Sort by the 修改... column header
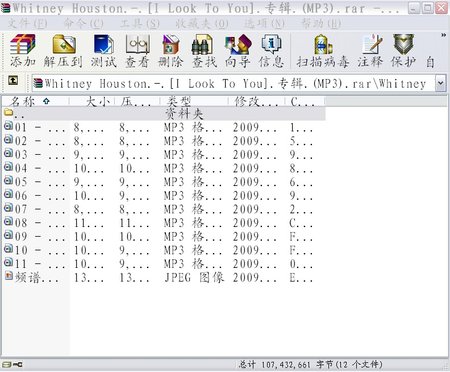The height and width of the screenshot is (372, 450). tap(257, 101)
